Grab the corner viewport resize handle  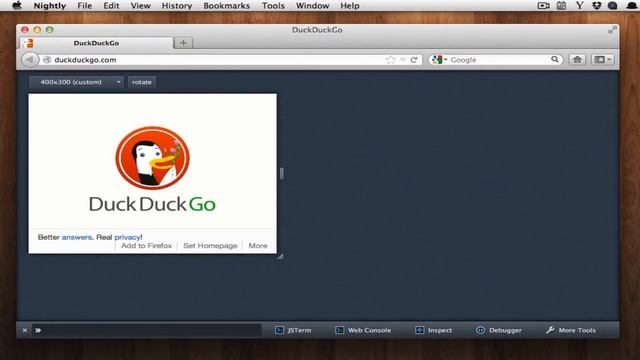coord(280,256)
